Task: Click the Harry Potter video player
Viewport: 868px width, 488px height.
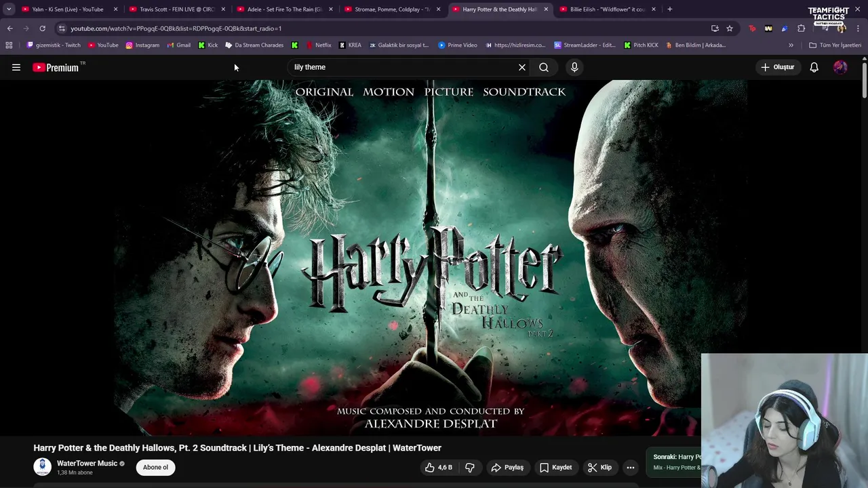Action: pos(431,258)
